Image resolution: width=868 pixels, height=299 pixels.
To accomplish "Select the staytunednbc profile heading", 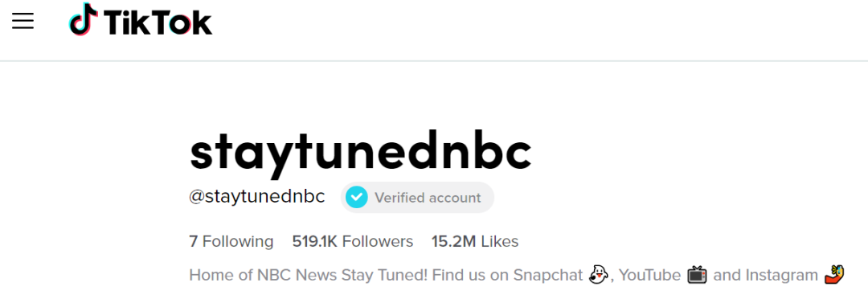I will point(360,154).
